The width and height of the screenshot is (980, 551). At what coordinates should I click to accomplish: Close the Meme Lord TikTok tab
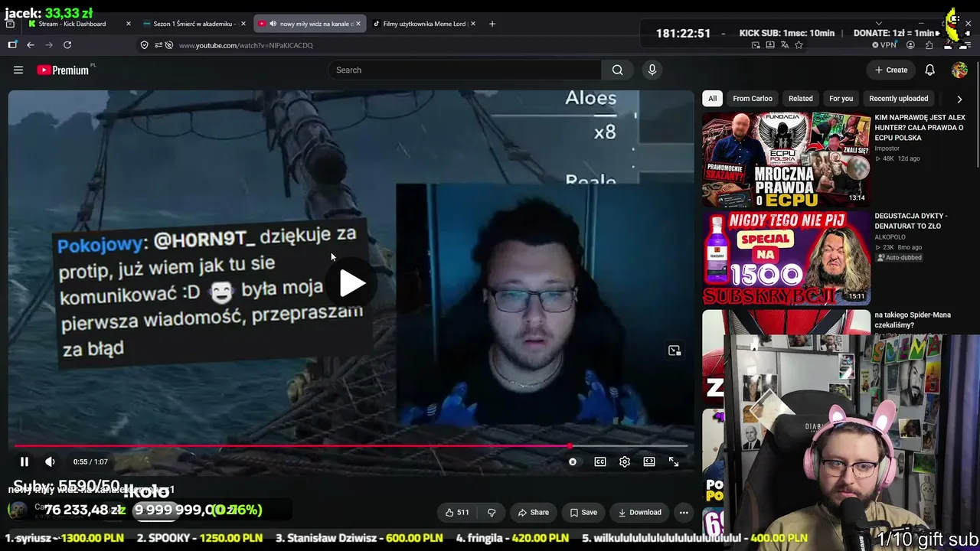473,24
